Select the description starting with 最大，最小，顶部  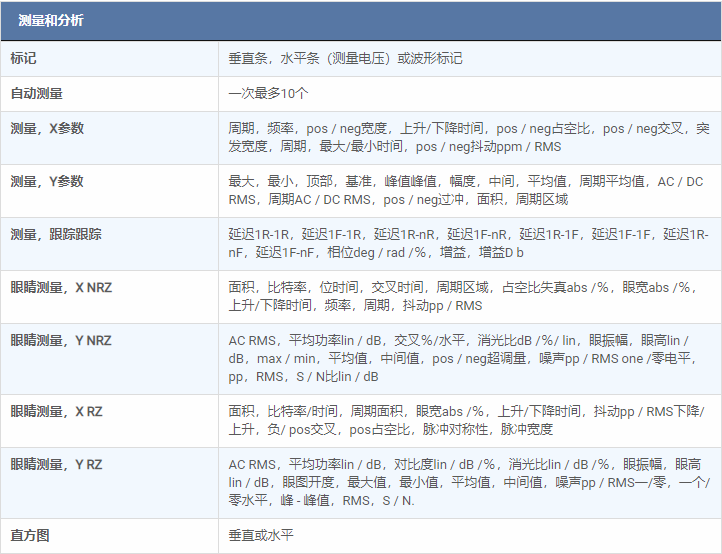465,190
